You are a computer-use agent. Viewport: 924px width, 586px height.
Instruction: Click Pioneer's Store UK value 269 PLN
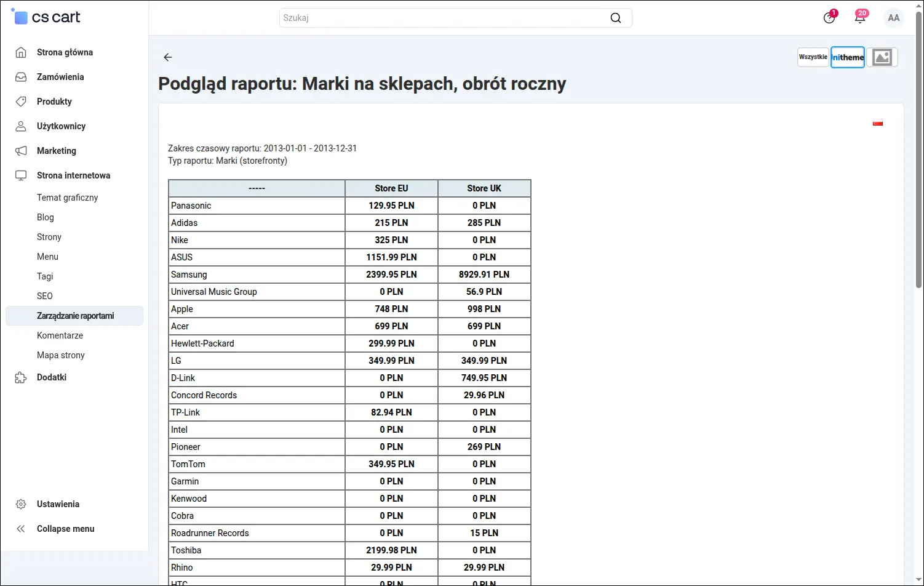click(x=484, y=447)
